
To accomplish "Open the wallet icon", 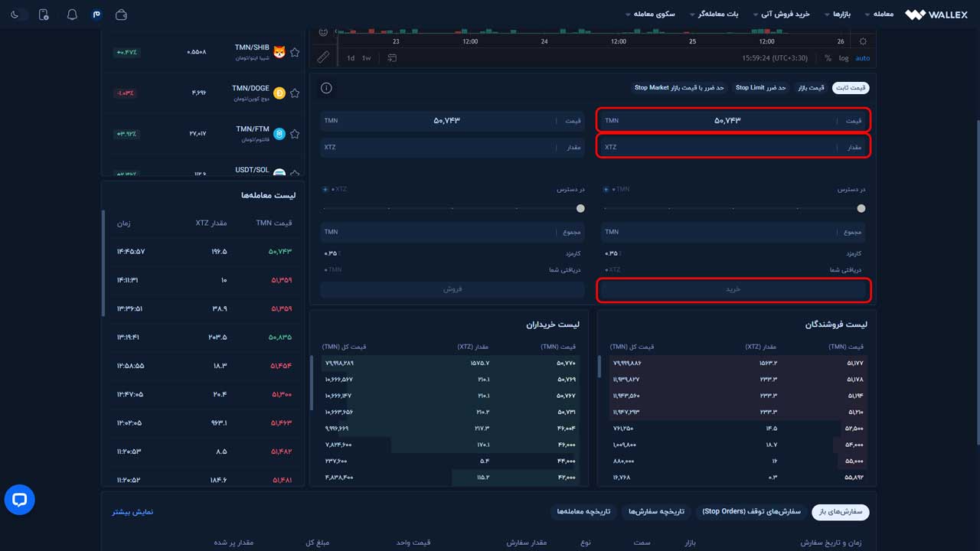I will coord(121,15).
